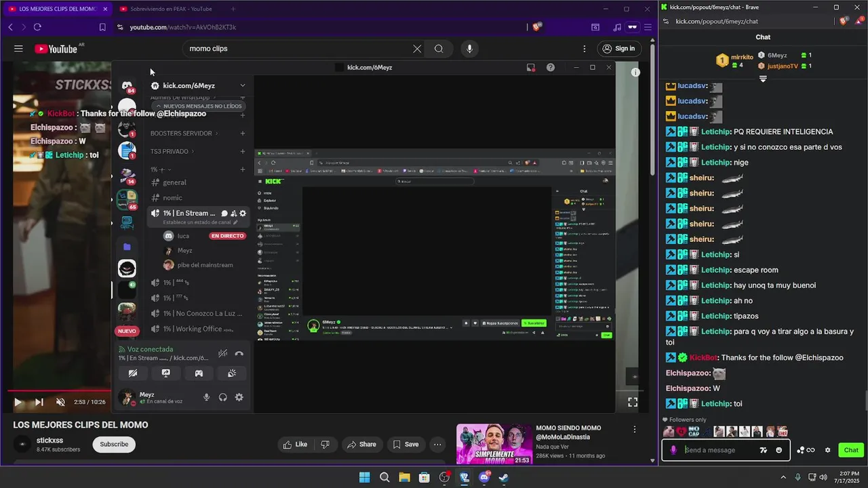Dislike the YouTube video
The width and height of the screenshot is (868, 488).
point(325,445)
